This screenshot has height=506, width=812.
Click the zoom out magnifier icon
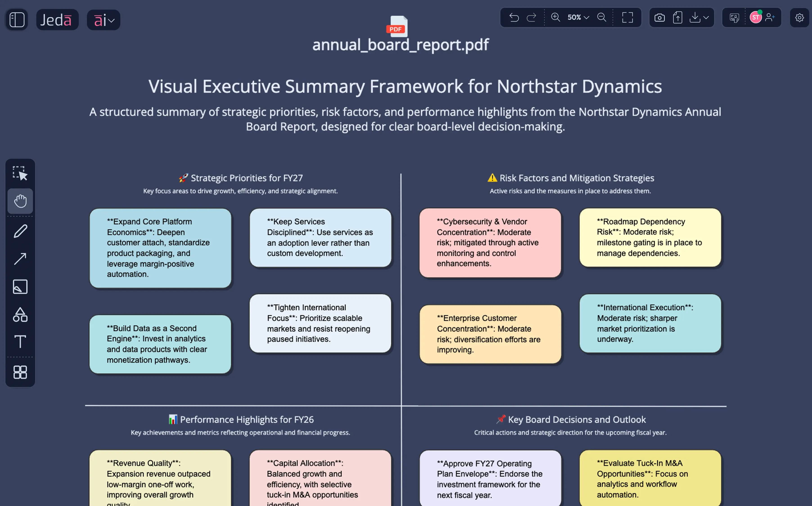(x=602, y=17)
